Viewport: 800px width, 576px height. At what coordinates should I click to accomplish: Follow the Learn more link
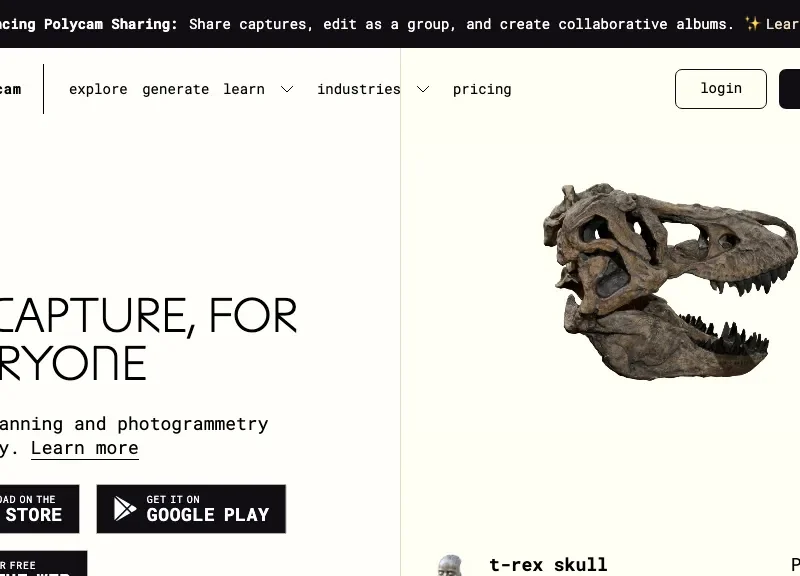pos(85,448)
